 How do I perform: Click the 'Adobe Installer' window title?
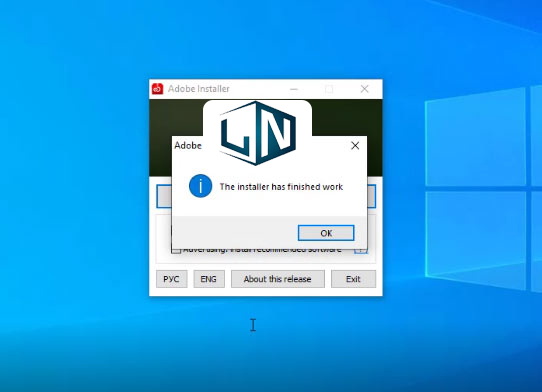click(x=199, y=89)
